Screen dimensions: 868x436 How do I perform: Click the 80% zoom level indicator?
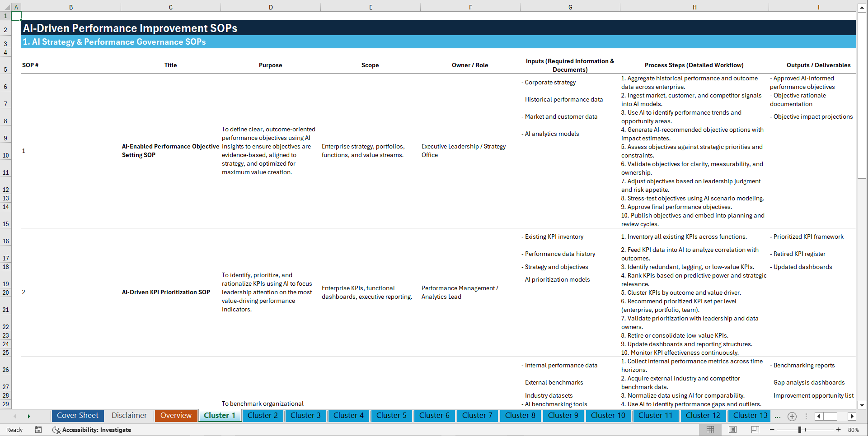854,430
